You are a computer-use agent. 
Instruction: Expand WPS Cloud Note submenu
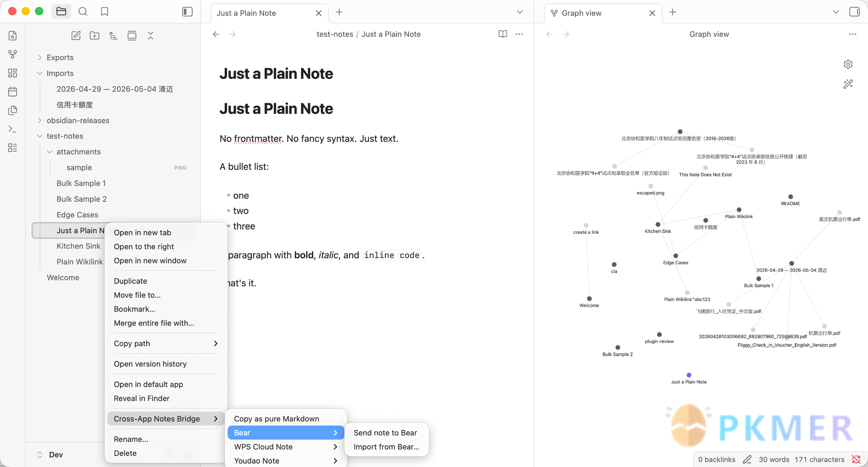286,447
